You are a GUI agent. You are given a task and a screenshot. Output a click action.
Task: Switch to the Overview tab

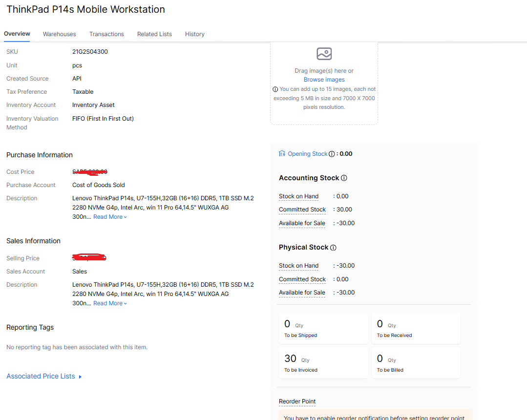(17, 34)
